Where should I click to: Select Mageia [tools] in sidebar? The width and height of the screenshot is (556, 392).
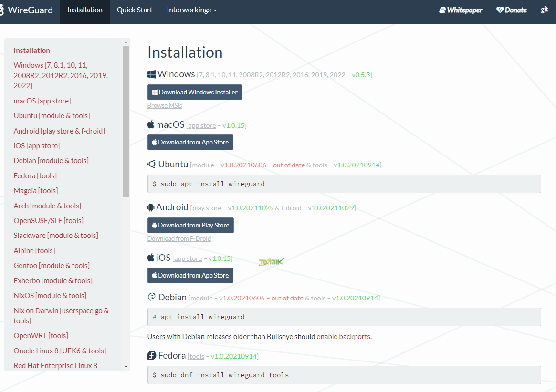point(36,191)
